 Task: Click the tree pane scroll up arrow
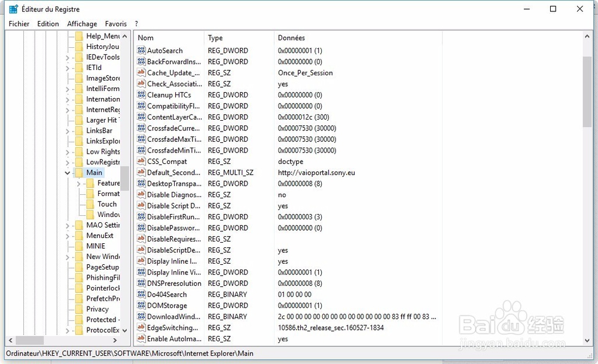point(125,36)
